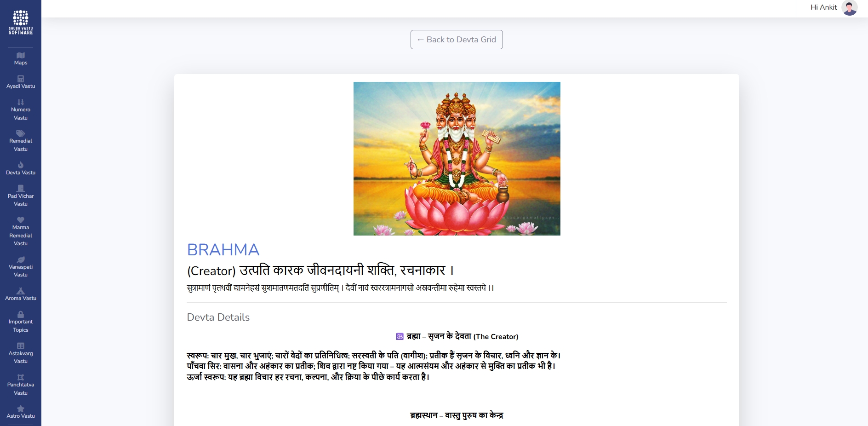868x426 pixels.
Task: Select Vanaspati Vastu leaf icon
Action: (21, 259)
